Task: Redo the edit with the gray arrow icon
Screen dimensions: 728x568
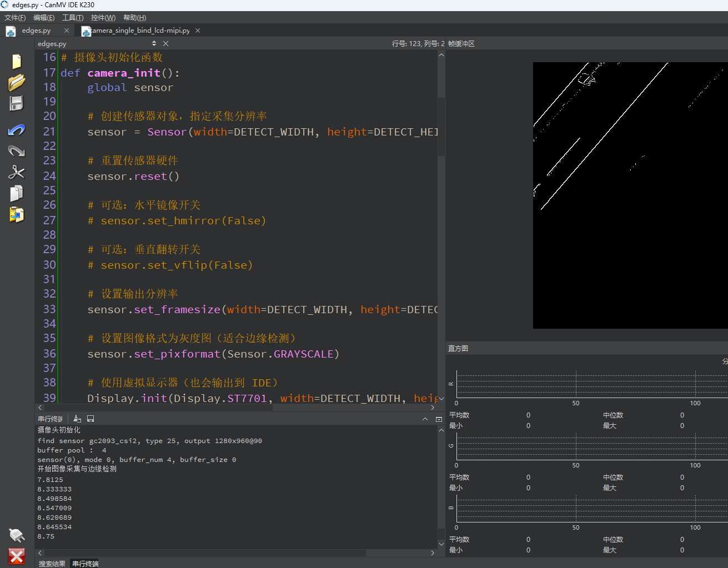Action: pyautogui.click(x=17, y=151)
